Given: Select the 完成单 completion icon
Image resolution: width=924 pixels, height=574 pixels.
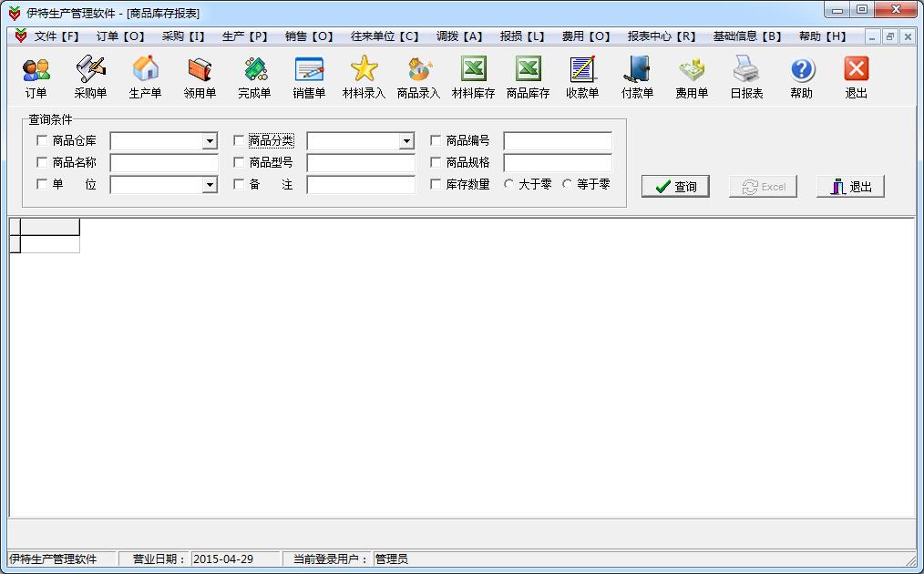Looking at the screenshot, I should click(x=254, y=77).
